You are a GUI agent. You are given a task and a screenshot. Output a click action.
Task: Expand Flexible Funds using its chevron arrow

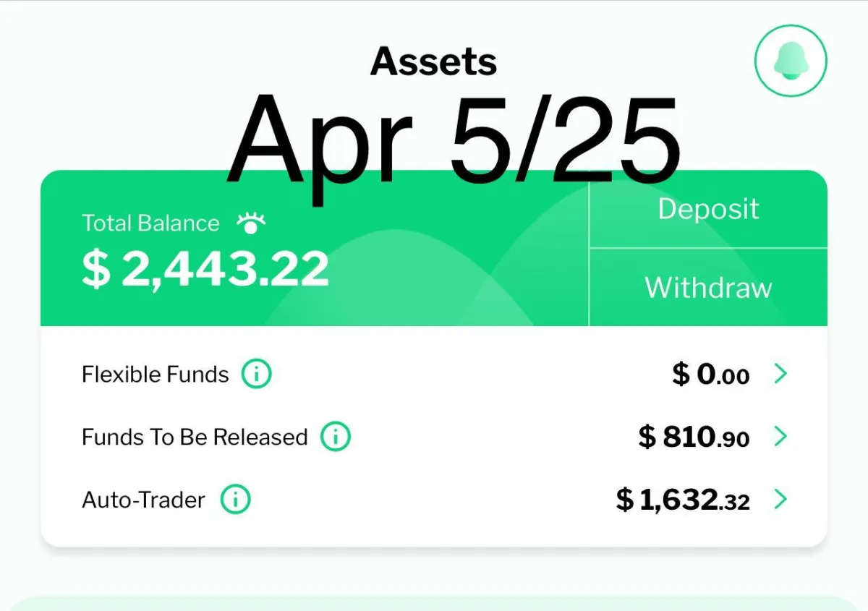(x=780, y=375)
